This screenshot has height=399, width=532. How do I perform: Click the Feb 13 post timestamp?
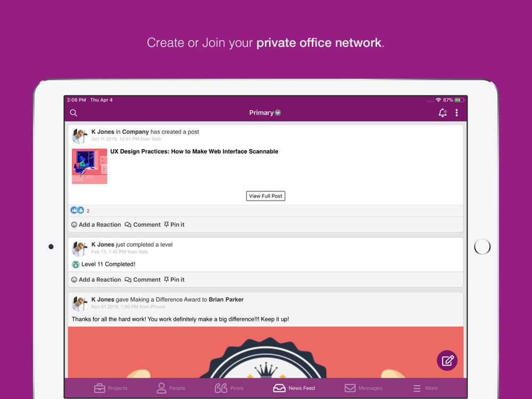coord(119,252)
